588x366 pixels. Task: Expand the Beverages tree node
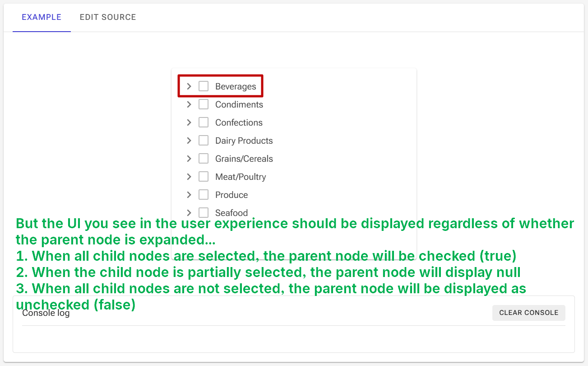pyautogui.click(x=189, y=86)
